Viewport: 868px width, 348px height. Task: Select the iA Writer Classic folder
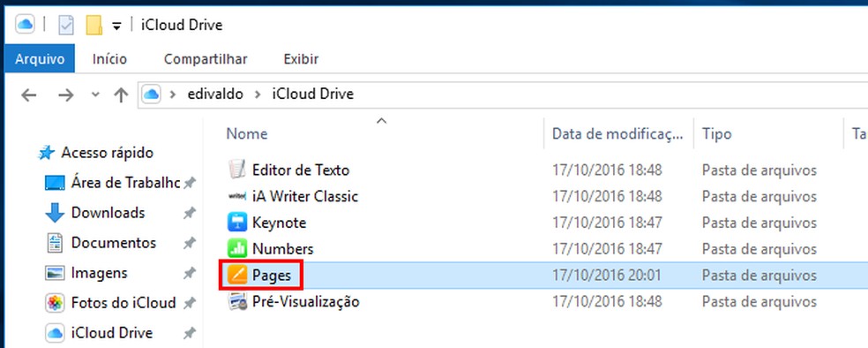305,196
